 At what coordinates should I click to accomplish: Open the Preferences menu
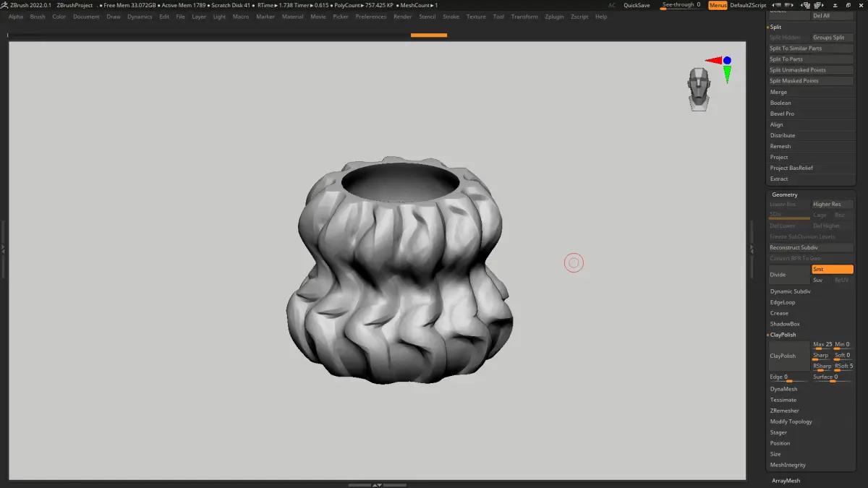[371, 17]
